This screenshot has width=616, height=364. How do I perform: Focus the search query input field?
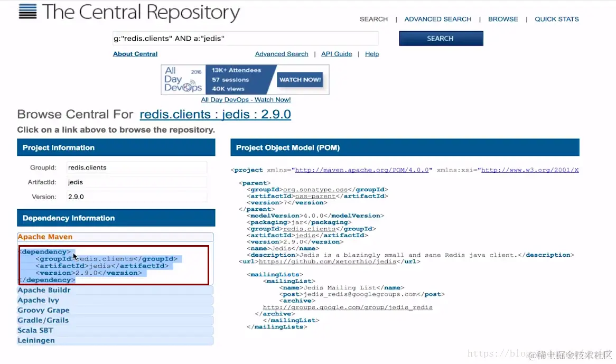click(x=246, y=39)
